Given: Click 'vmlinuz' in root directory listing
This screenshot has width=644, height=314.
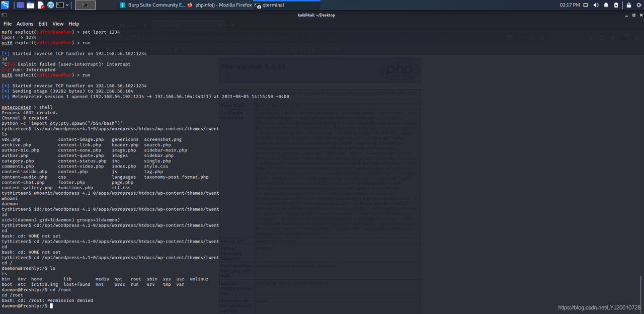Looking at the screenshot, I should pyautogui.click(x=200, y=279).
